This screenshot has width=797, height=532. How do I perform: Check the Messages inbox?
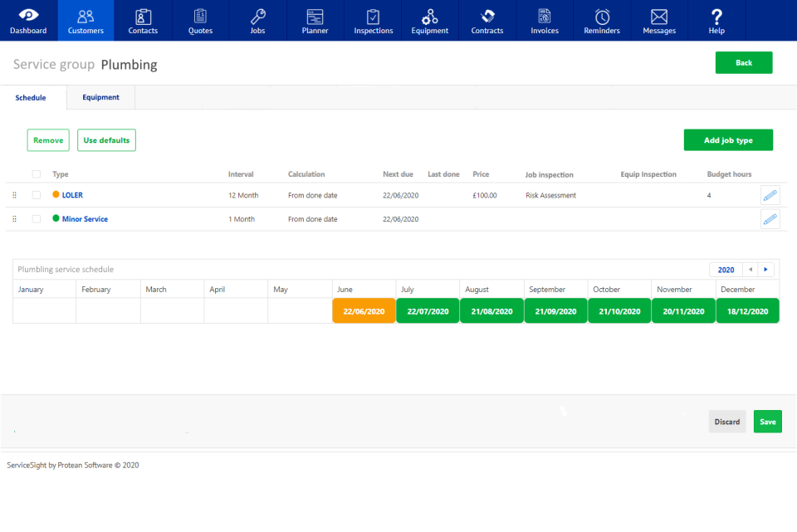(x=658, y=20)
